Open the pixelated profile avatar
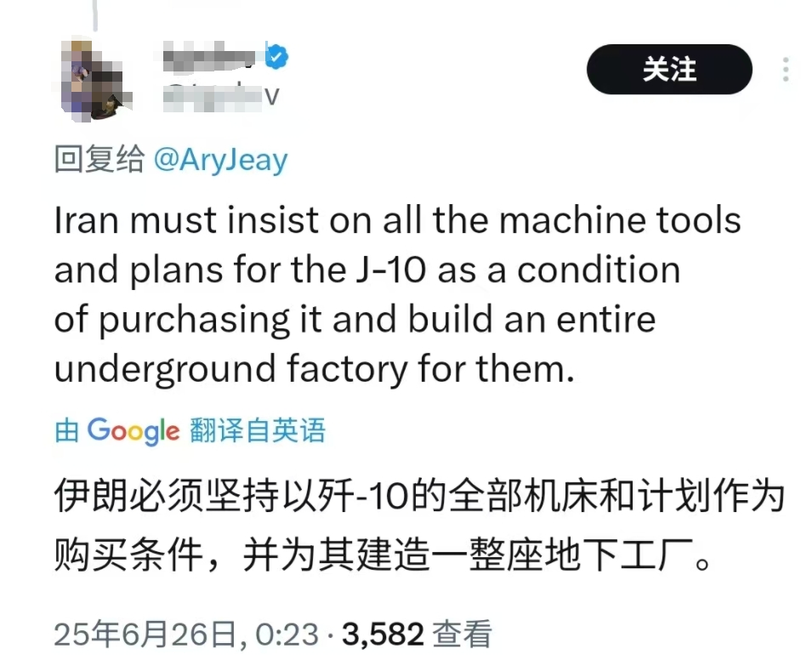Image resolution: width=801 pixels, height=672 pixels. [x=95, y=79]
